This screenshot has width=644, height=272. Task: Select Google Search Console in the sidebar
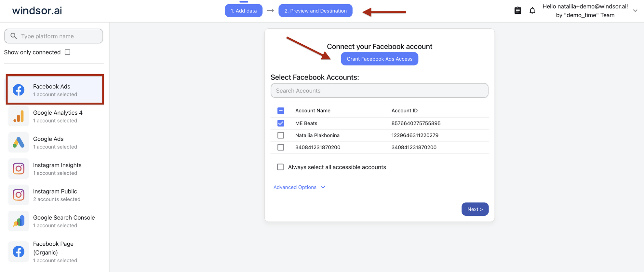coord(55,221)
